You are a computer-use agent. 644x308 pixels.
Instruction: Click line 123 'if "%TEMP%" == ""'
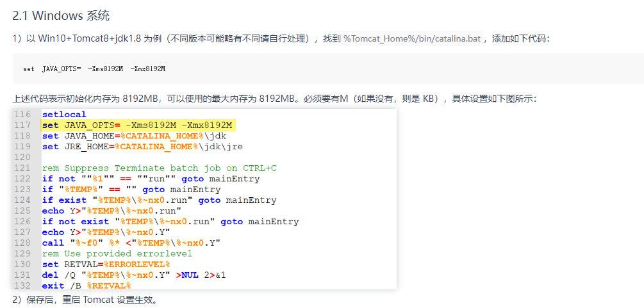click(x=131, y=190)
